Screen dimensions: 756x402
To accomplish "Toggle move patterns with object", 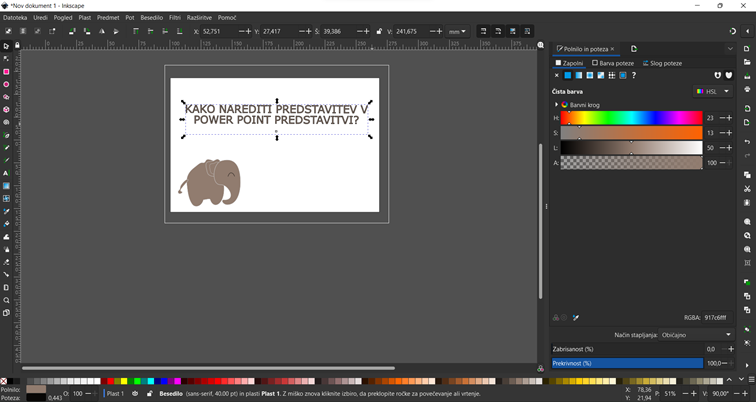I will (527, 31).
